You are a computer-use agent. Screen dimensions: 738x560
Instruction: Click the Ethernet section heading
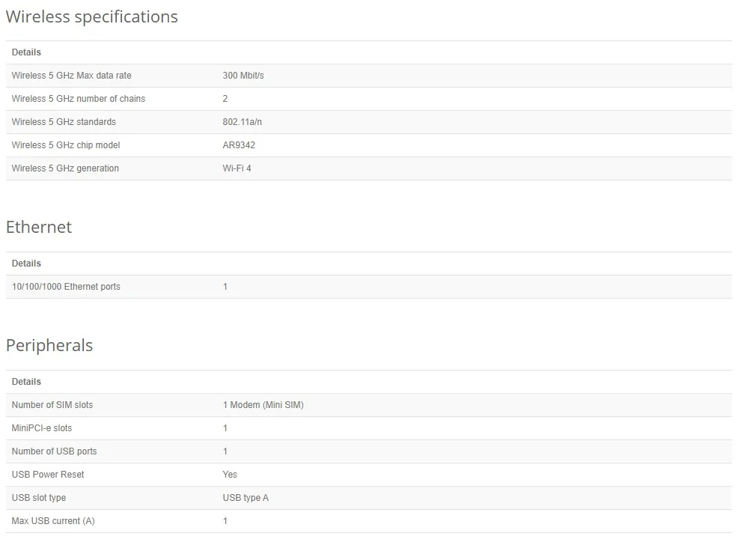(x=39, y=228)
